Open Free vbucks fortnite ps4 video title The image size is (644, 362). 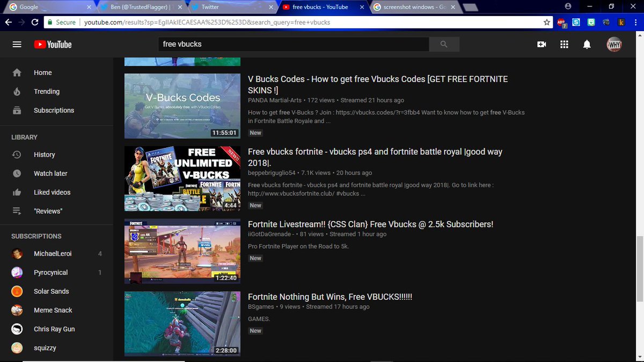(375, 157)
